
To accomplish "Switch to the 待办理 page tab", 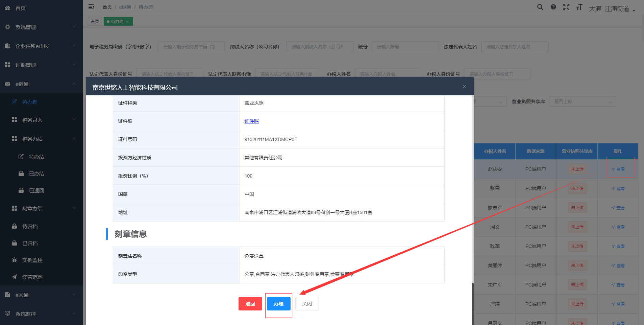I will point(118,21).
